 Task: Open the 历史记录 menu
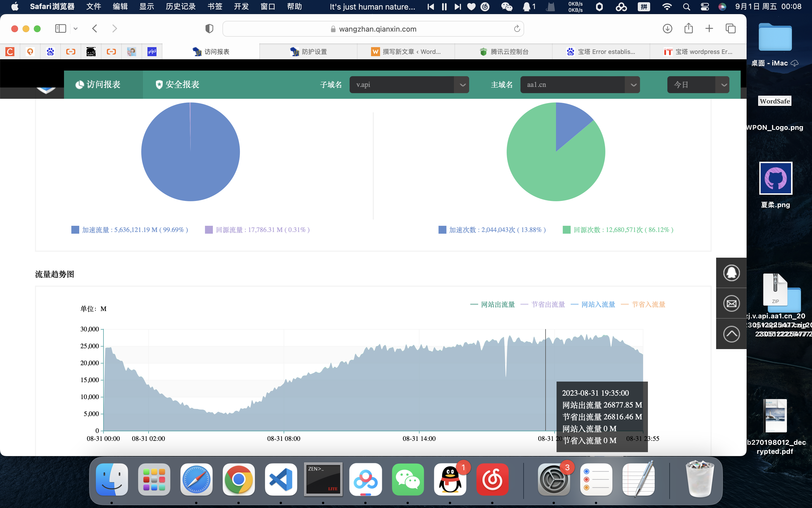pyautogui.click(x=180, y=7)
